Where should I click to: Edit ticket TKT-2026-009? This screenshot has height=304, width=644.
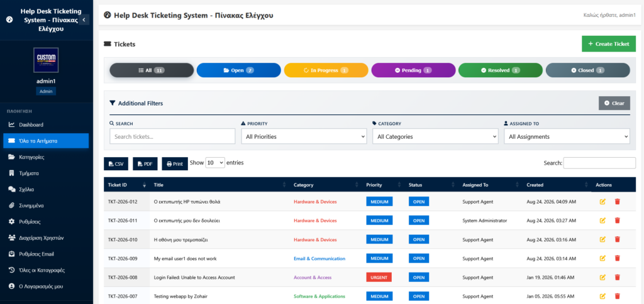[602, 258]
